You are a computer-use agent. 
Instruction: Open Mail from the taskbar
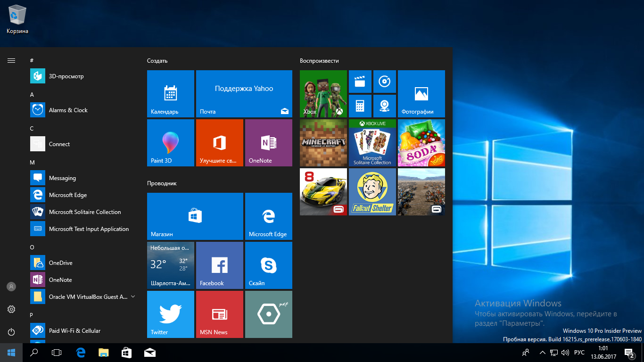pos(149,353)
